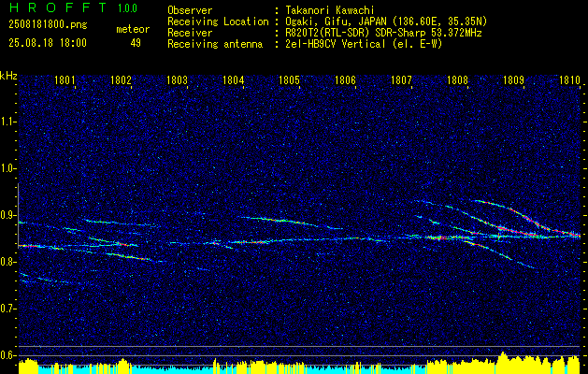This screenshot has height=374, width=588.
Task: Click the 0.7 kHz frequency label
Action: [x=7, y=309]
